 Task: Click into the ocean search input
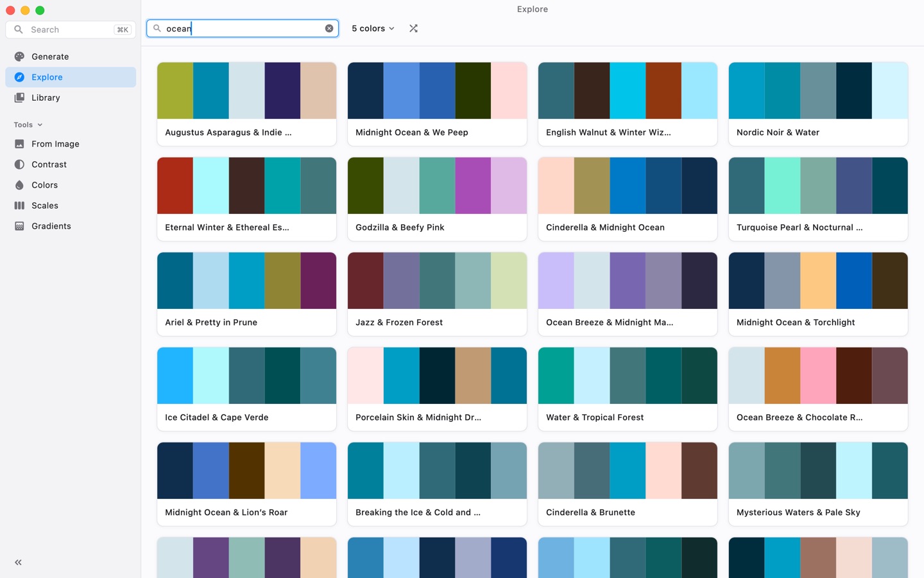pos(244,28)
